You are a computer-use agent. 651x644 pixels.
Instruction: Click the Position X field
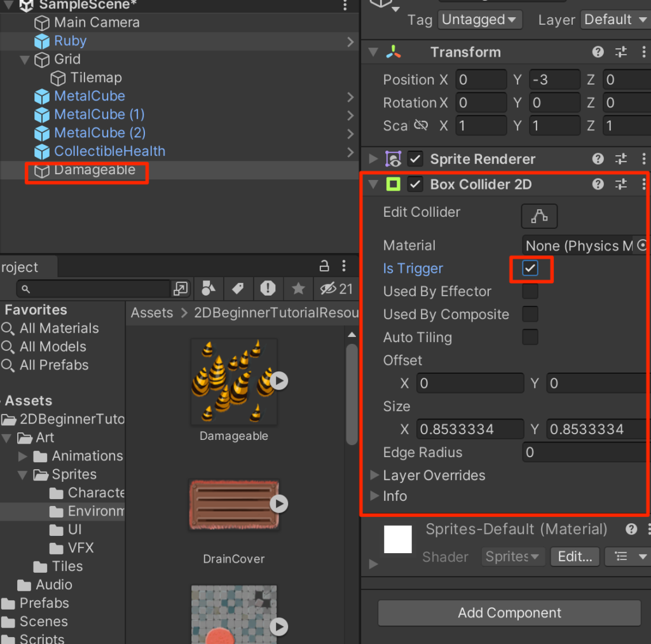[481, 79]
